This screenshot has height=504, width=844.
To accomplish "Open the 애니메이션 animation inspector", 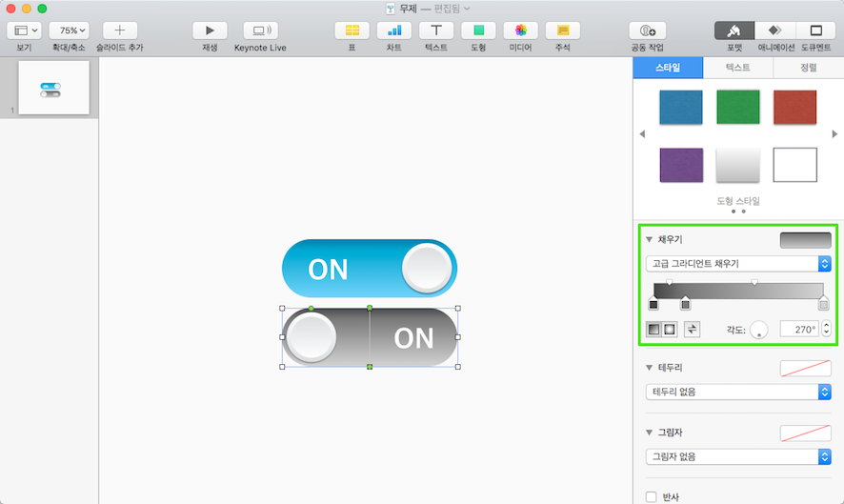I will click(x=775, y=30).
